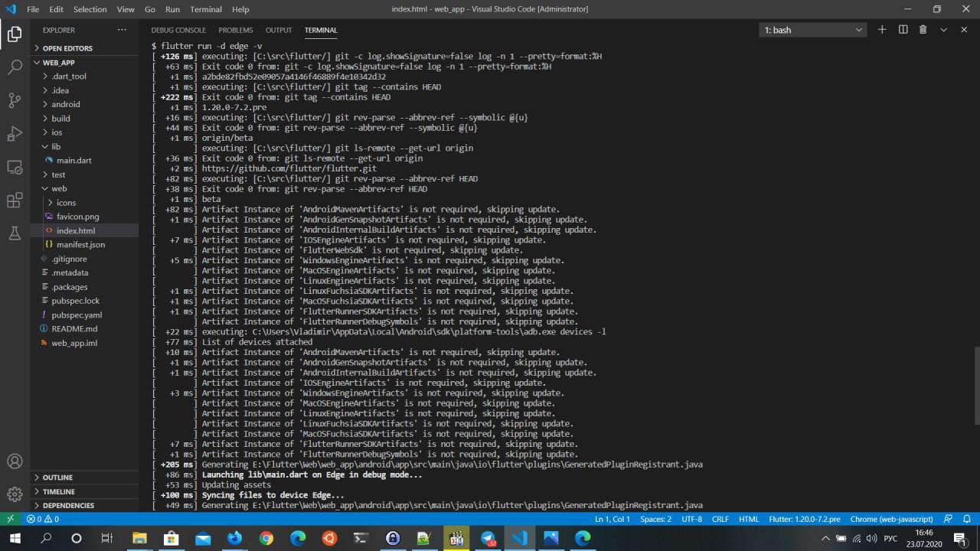Switch to the DEBUG CONSOLE tab
This screenshot has height=551, width=980.
tap(178, 30)
